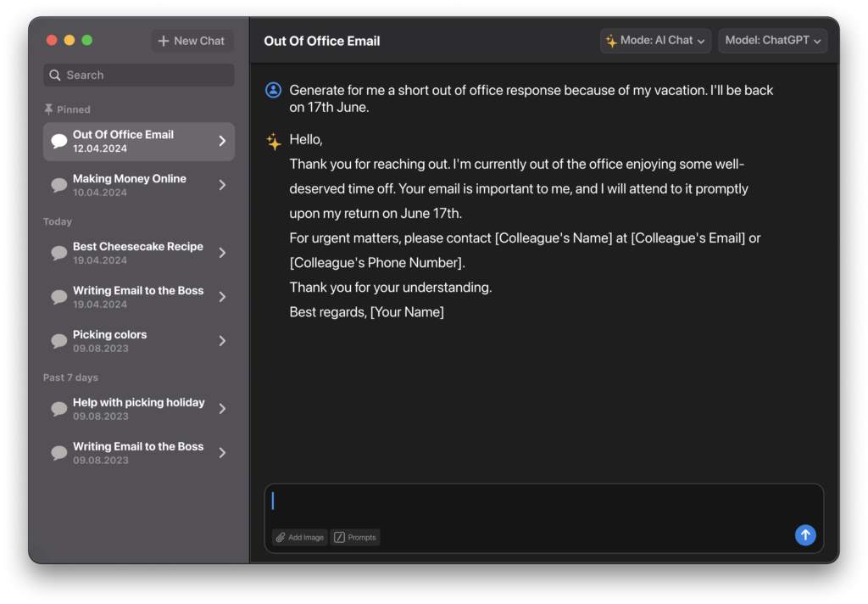Expand chevron on Writing Email 19.04.2024 row
The image size is (868, 604).
222,297
